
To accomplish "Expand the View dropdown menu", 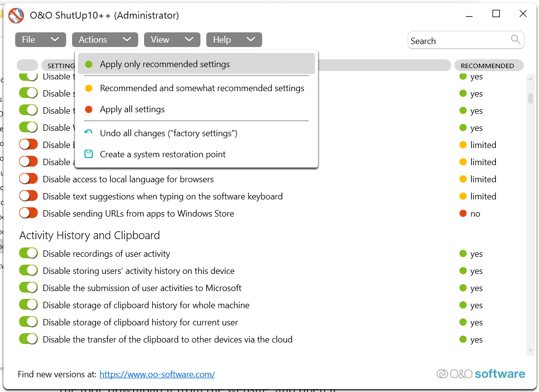I will click(171, 40).
